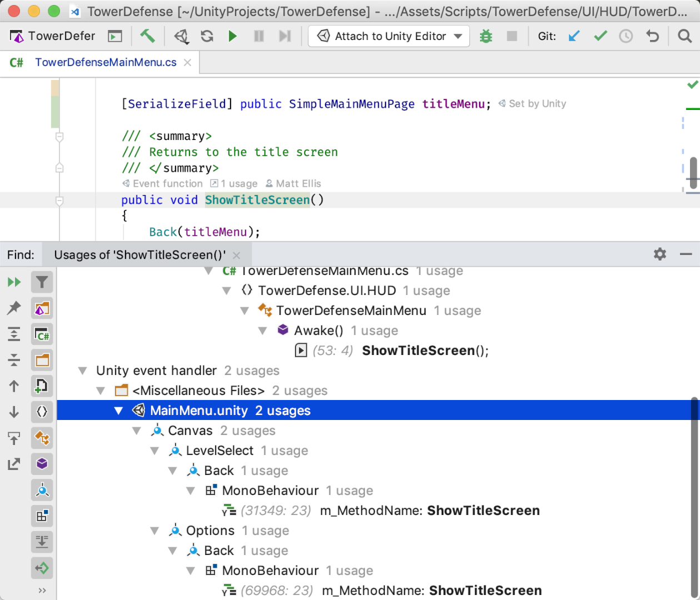700x600 pixels.
Task: Collapse the MainMenu.unity tree node
Action: pyautogui.click(x=118, y=411)
